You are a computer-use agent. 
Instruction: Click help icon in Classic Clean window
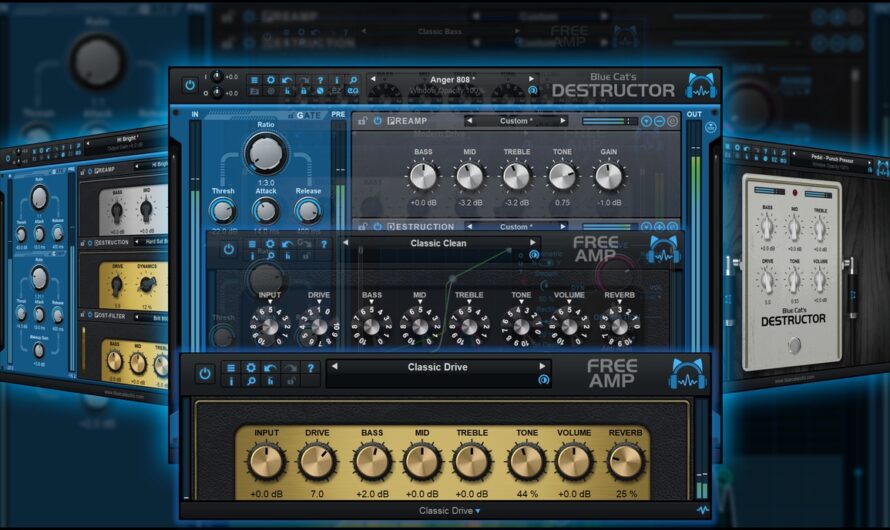324,244
